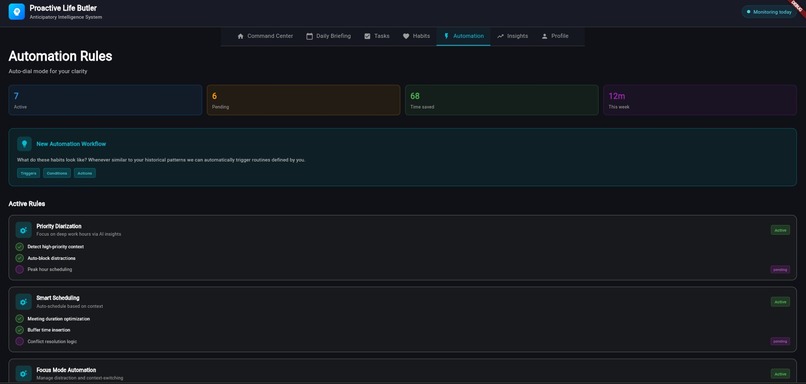Image resolution: width=806 pixels, height=384 pixels.
Task: Select the Focus Mode Automation rule title
Action: [x=66, y=370]
